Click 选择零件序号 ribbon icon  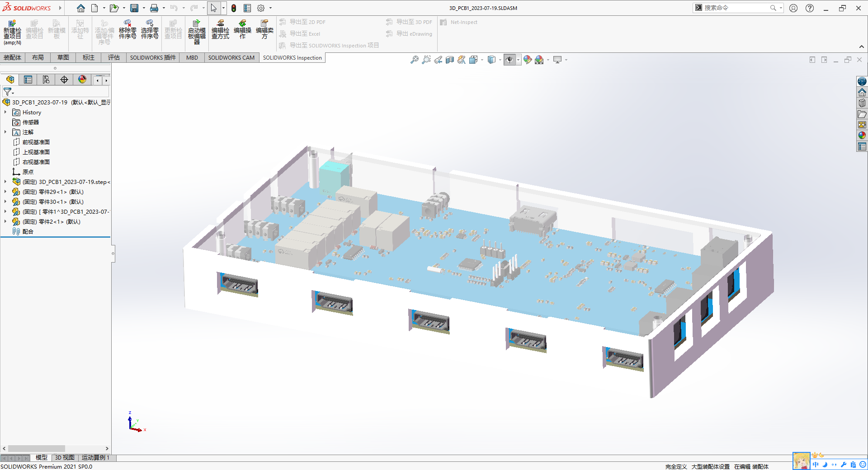150,29
